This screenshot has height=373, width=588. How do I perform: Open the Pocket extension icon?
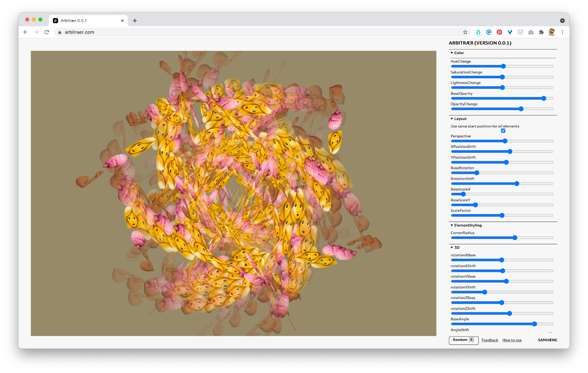520,32
